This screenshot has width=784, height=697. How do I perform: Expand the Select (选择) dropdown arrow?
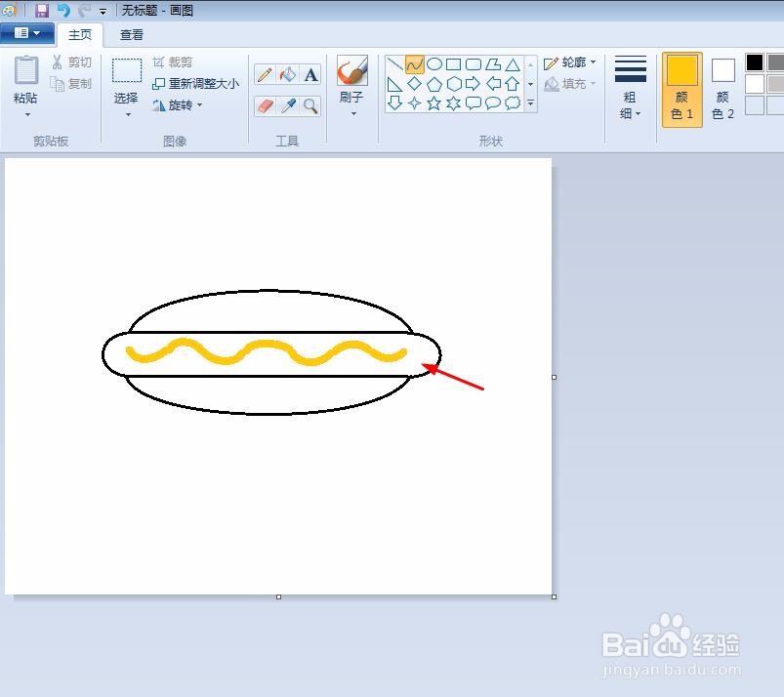[x=128, y=115]
